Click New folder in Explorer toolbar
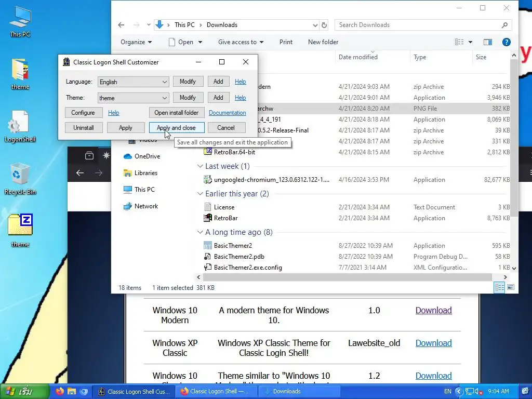The image size is (532, 399). (323, 42)
